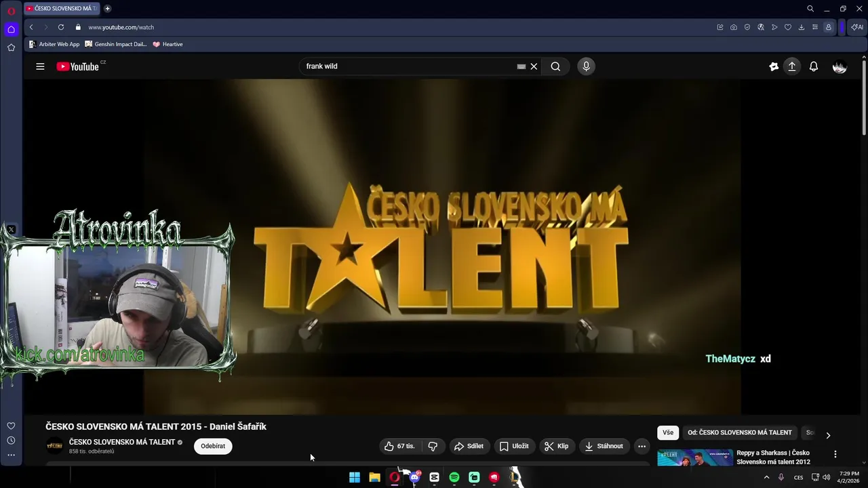868x488 pixels.
Task: Open Spotify from the taskbar
Action: click(x=454, y=477)
